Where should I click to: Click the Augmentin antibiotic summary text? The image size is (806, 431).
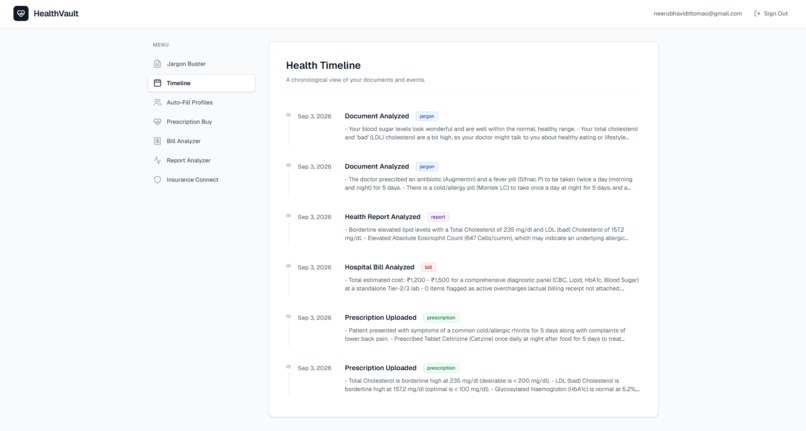[488, 184]
